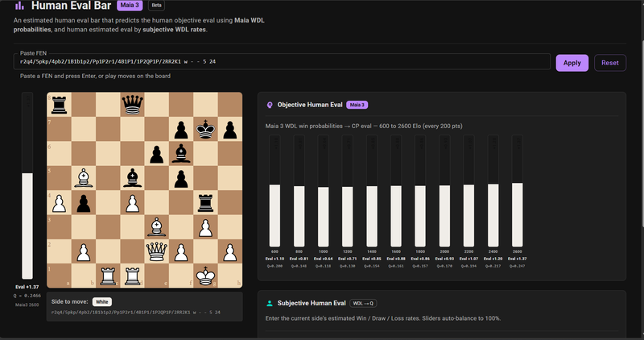Select the black rook on g4
Image resolution: width=644 pixels, height=340 pixels.
coord(205,201)
